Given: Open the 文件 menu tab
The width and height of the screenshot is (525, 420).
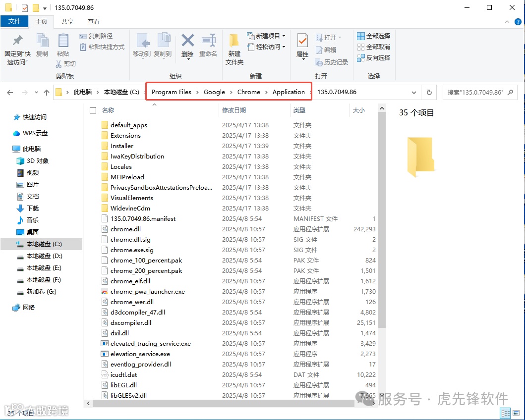Looking at the screenshot, I should tap(14, 21).
